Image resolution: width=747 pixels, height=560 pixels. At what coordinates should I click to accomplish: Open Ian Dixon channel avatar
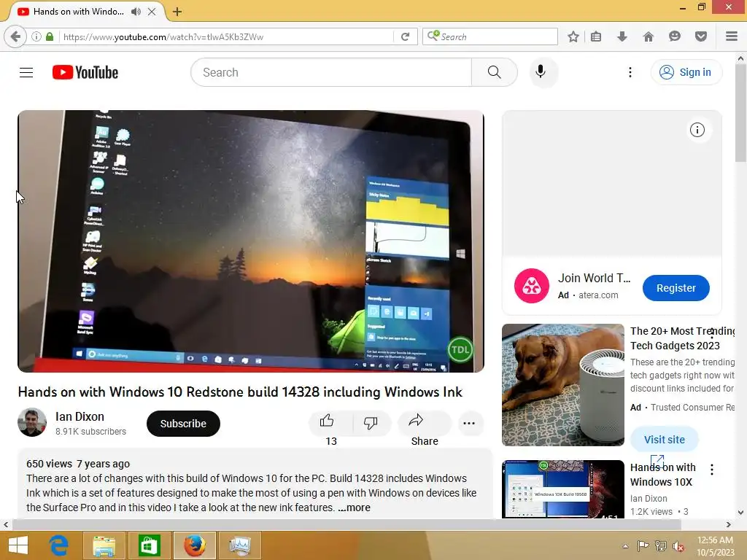point(32,422)
